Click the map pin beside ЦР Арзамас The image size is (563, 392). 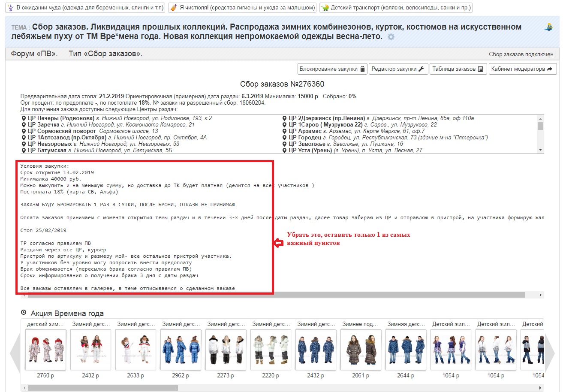[285, 131]
